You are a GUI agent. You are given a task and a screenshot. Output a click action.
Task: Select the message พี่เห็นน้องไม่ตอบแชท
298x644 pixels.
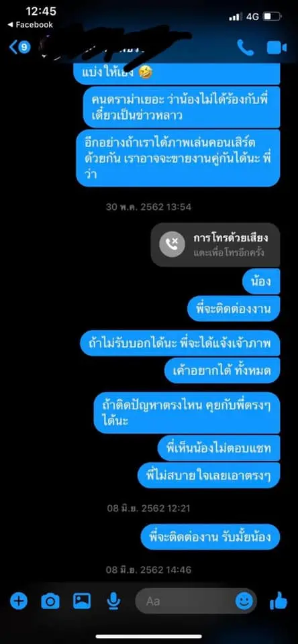pyautogui.click(x=219, y=448)
